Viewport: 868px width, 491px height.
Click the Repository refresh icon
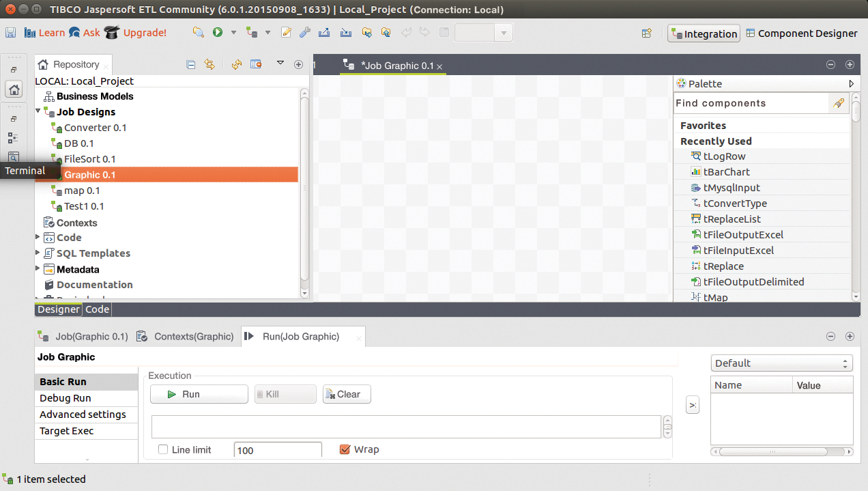click(237, 64)
